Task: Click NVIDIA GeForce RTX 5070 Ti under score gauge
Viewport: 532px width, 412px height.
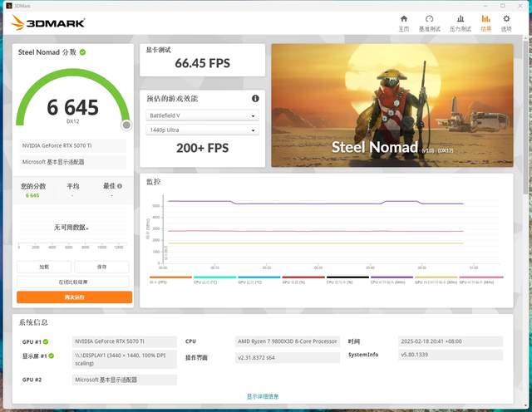Action: 72,145
